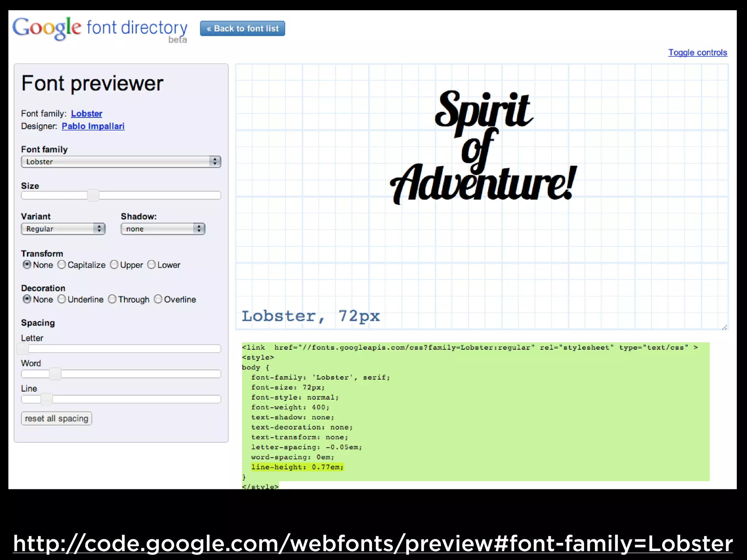Select the Upper transform option
This screenshot has height=560, width=747.
(114, 264)
